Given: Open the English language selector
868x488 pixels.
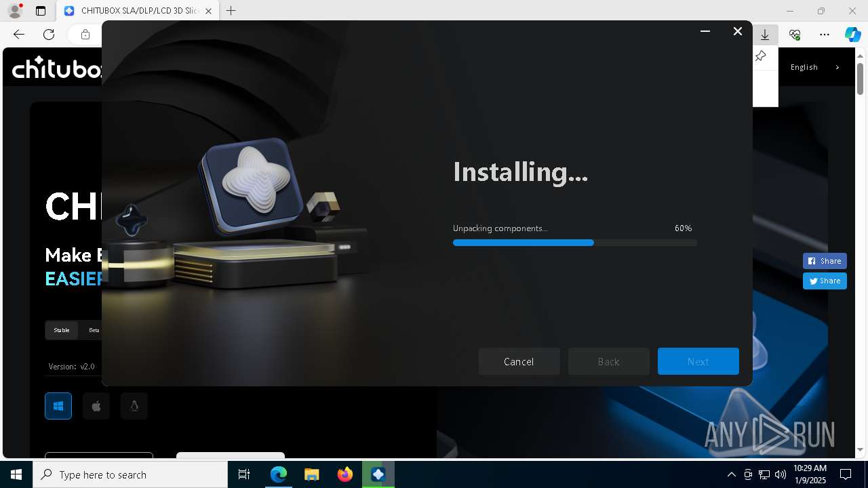Looking at the screenshot, I should (x=814, y=67).
